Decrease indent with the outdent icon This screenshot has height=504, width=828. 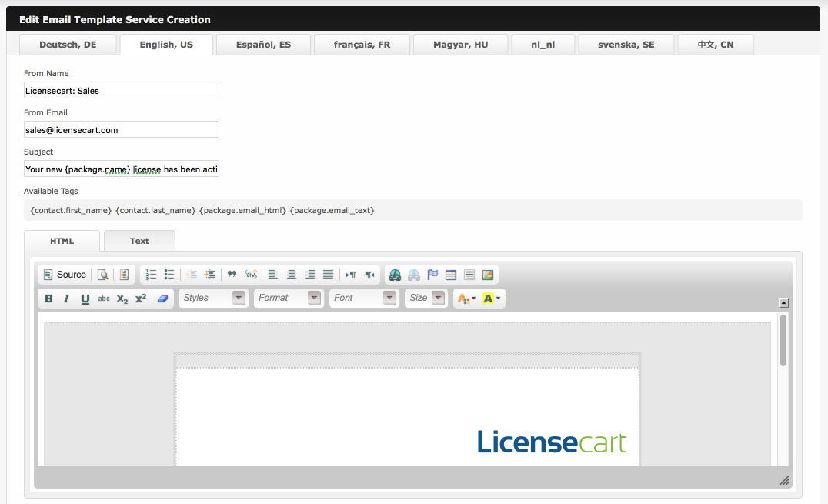coord(192,275)
